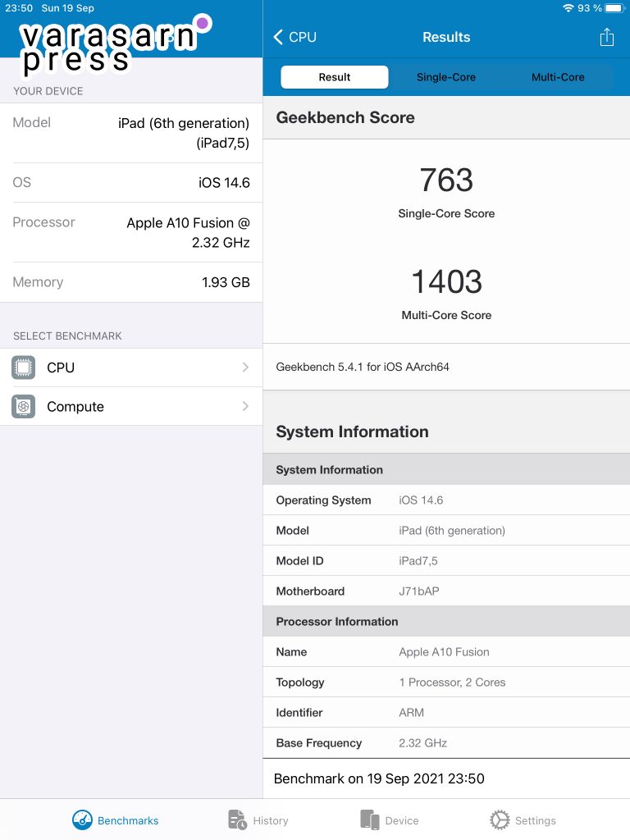Select the CPU benchmark label
The height and width of the screenshot is (840, 630).
click(x=61, y=367)
